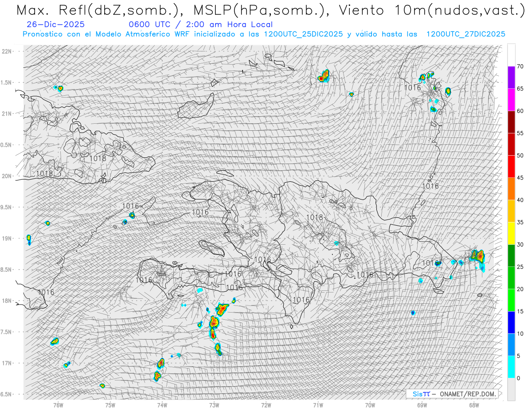Image resolution: width=532 pixels, height=411 pixels.
Task: Click the magenta 60–65 dBZ color bar segment
Action: 511,100
